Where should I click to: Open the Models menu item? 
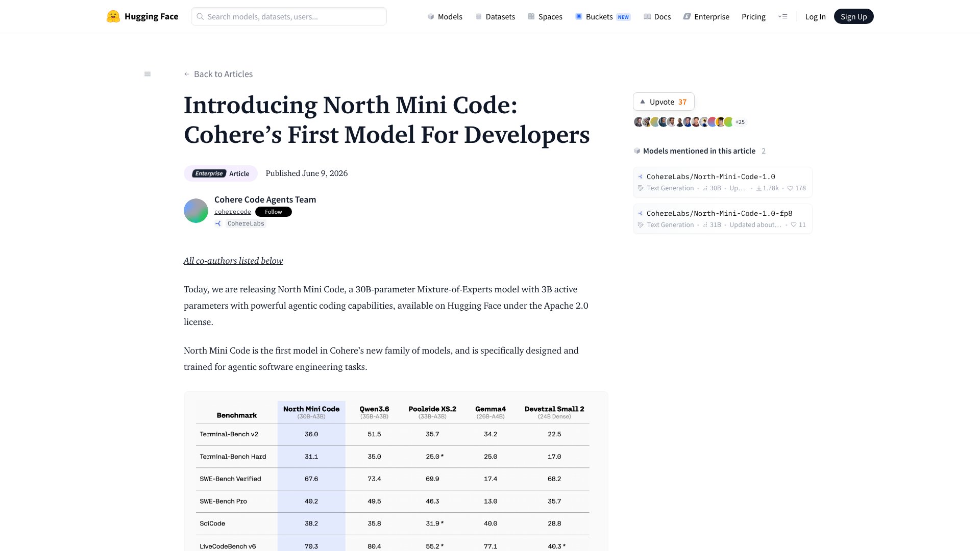point(445,16)
